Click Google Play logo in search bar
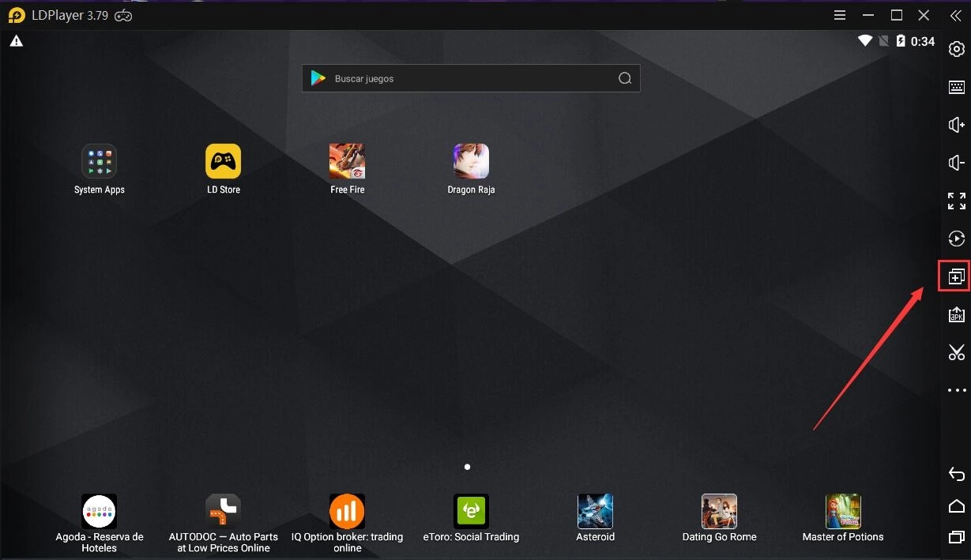The image size is (971, 560). click(x=318, y=78)
